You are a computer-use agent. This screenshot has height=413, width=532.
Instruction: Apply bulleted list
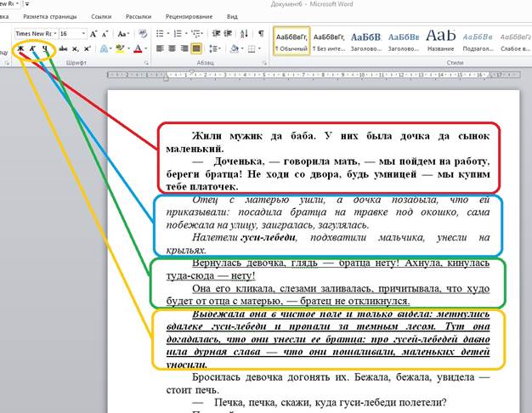(160, 34)
